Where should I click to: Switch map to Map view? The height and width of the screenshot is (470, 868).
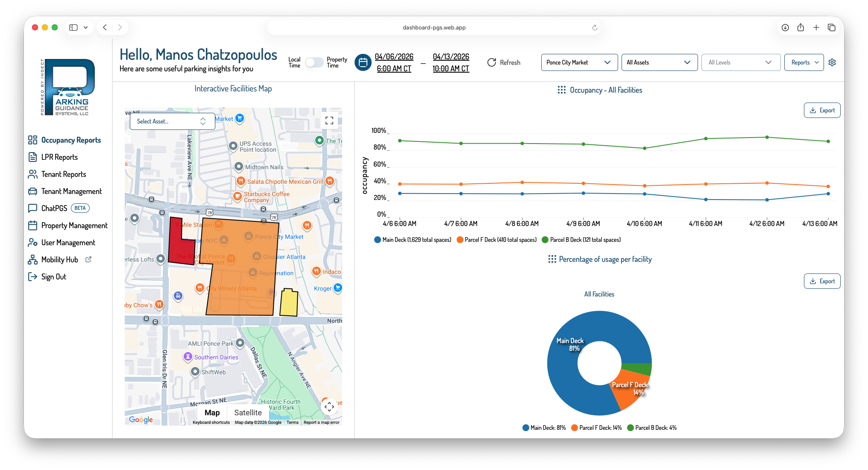212,412
